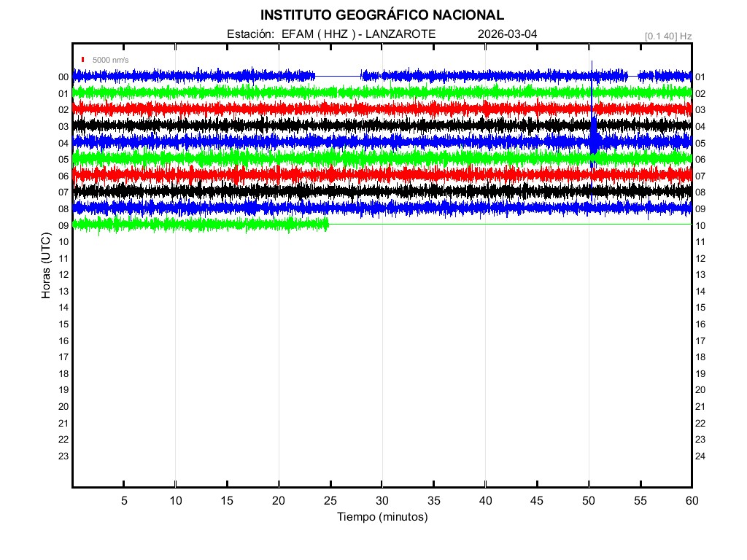747x560 pixels.
Task: Click the black trace for hour 07
Action: click(x=292, y=191)
